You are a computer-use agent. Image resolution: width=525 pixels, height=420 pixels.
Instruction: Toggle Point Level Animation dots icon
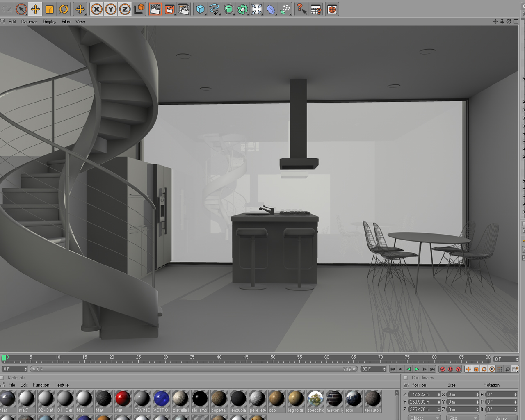click(500, 369)
